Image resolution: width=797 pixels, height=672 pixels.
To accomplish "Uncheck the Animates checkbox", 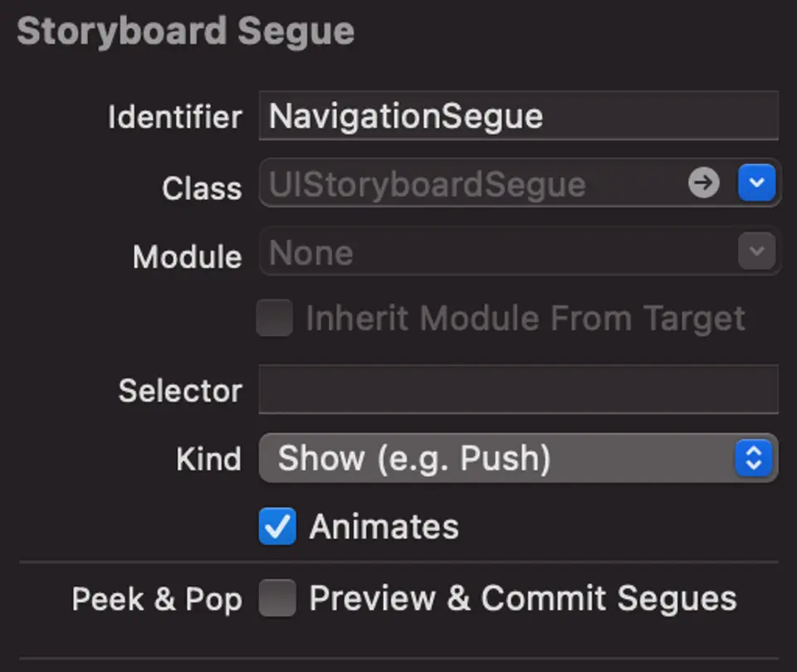I will point(276,527).
